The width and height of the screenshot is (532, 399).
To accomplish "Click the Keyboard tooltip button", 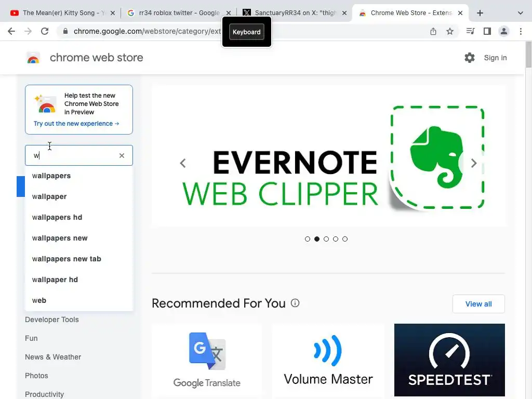I will coord(247,32).
